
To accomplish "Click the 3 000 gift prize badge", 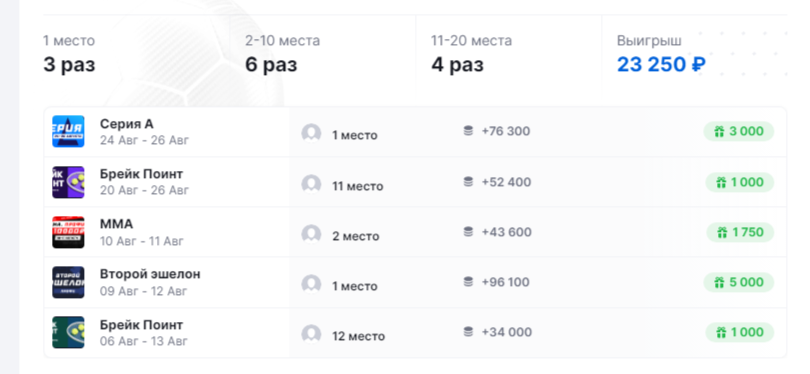I will pyautogui.click(x=739, y=131).
